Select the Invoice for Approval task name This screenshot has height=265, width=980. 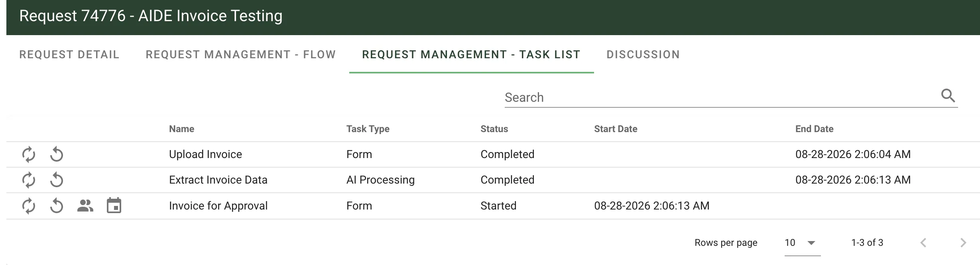point(218,206)
